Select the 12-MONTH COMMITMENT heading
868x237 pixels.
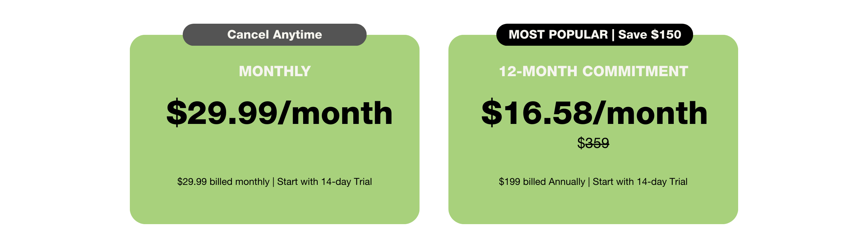pos(593,71)
